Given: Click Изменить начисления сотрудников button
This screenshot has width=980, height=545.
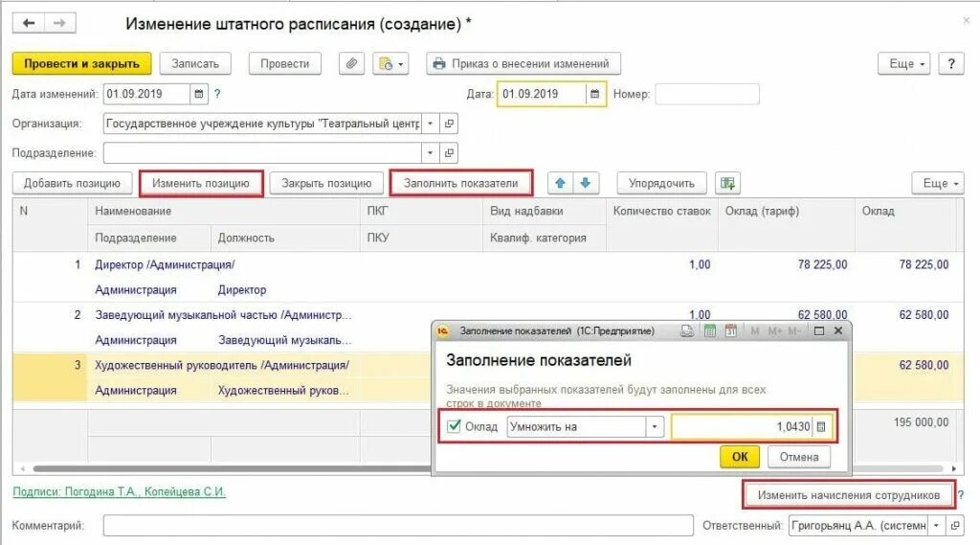Looking at the screenshot, I should [849, 495].
